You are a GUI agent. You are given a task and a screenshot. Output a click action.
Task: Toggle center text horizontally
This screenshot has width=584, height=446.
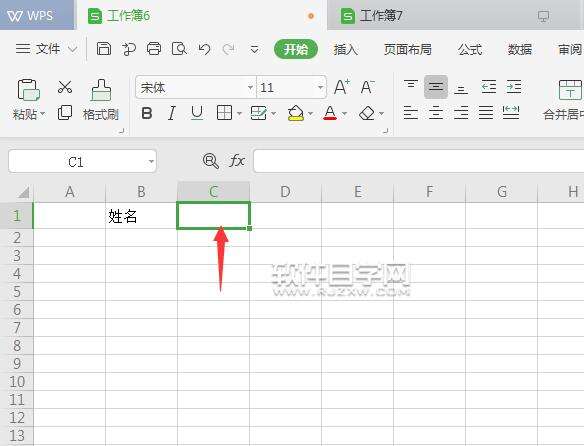pos(436,113)
